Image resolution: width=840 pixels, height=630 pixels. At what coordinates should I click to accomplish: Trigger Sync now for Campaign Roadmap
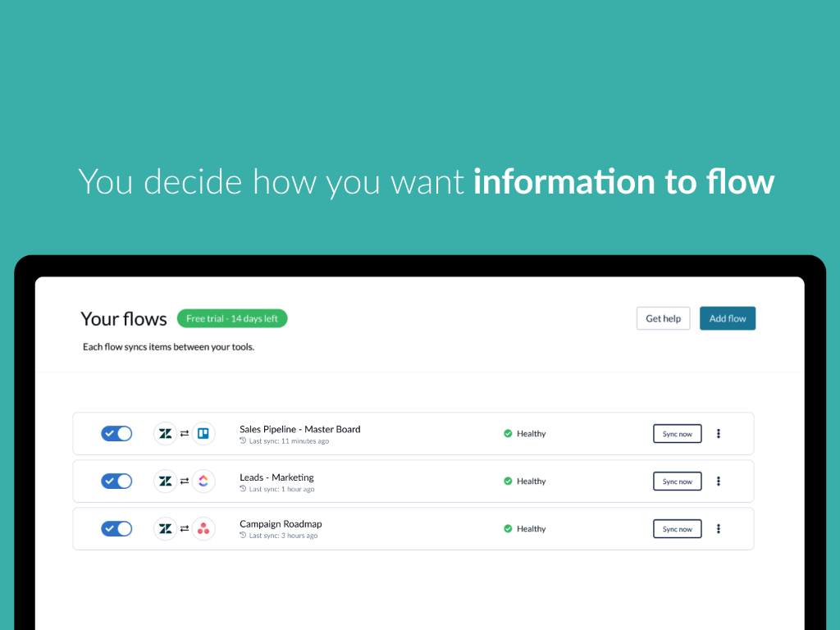pos(677,529)
